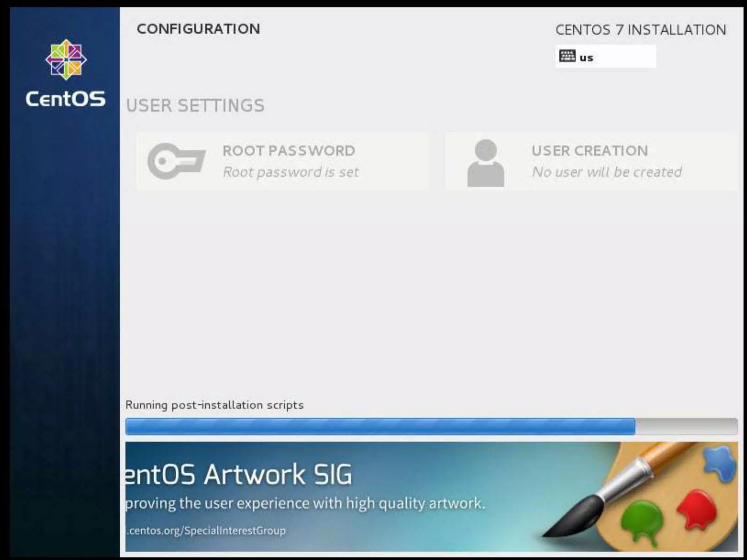The height and width of the screenshot is (560, 747).
Task: Click the red paint blob on palette
Action: pos(697,509)
